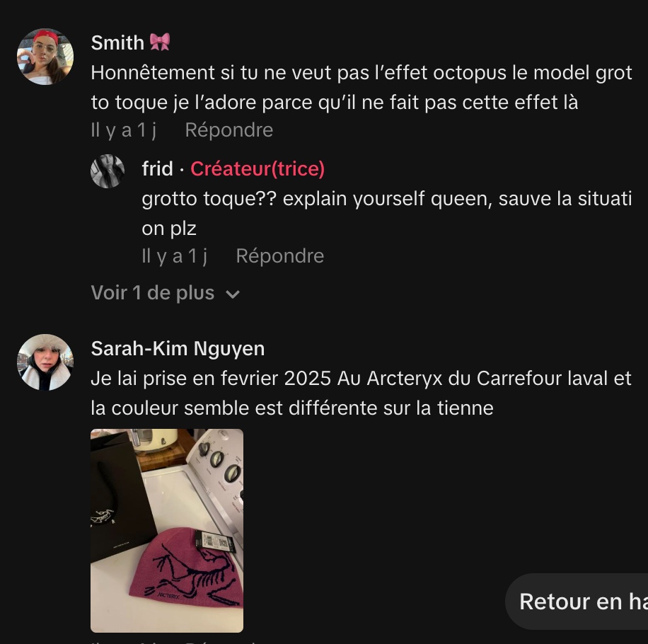Click the pink Créateur(trice) label
Image resolution: width=648 pixels, height=644 pixels.
point(258,168)
